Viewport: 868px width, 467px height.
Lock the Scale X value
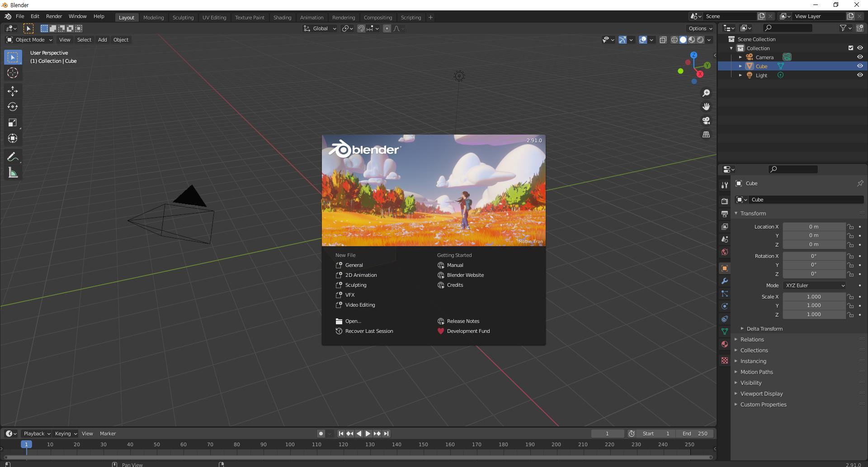click(x=850, y=297)
